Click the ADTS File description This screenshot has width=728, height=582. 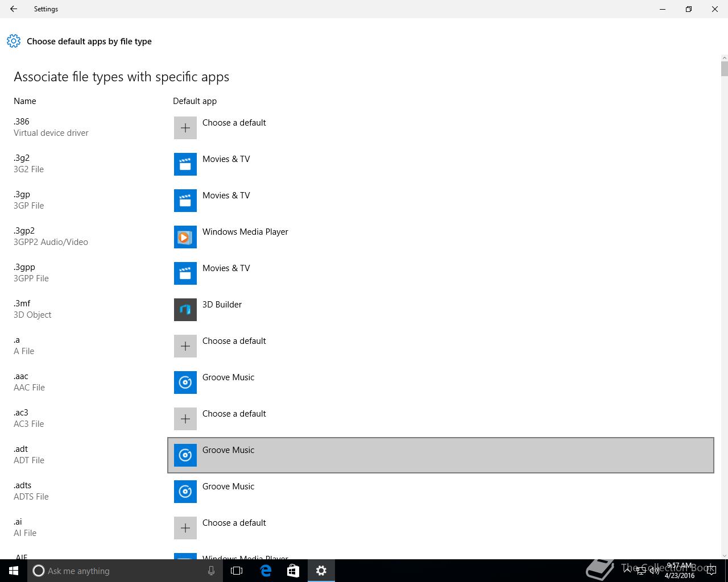(31, 497)
